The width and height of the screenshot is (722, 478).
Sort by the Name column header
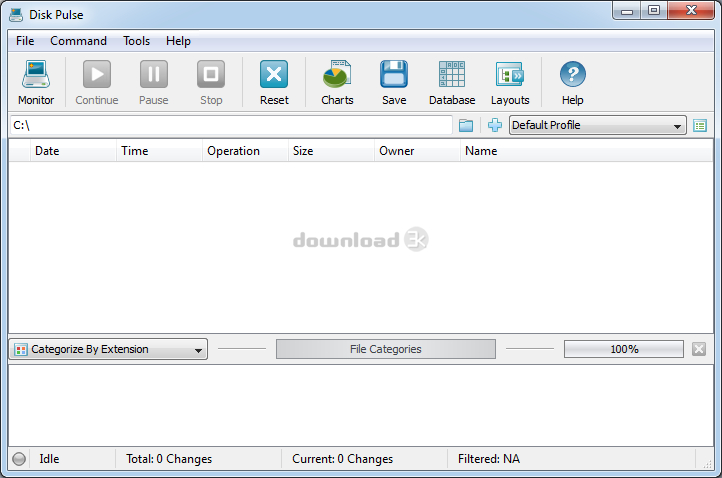click(x=587, y=151)
